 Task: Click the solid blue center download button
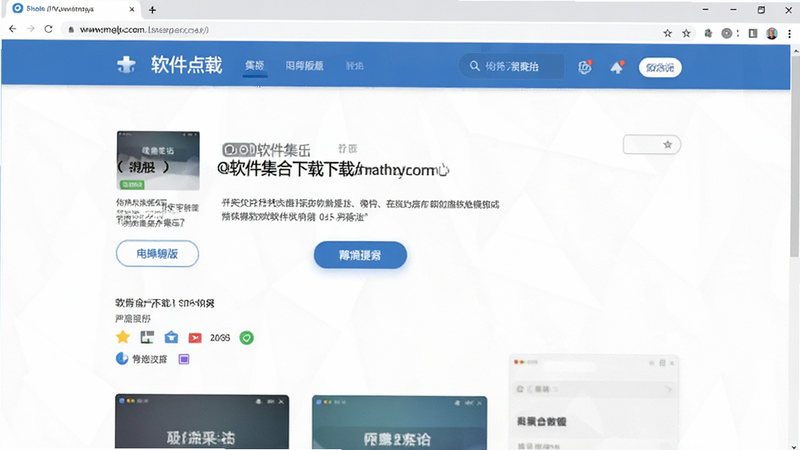pyautogui.click(x=360, y=255)
